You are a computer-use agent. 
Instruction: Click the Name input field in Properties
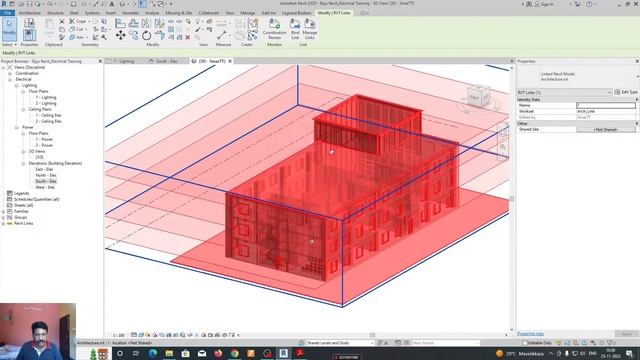click(x=606, y=105)
